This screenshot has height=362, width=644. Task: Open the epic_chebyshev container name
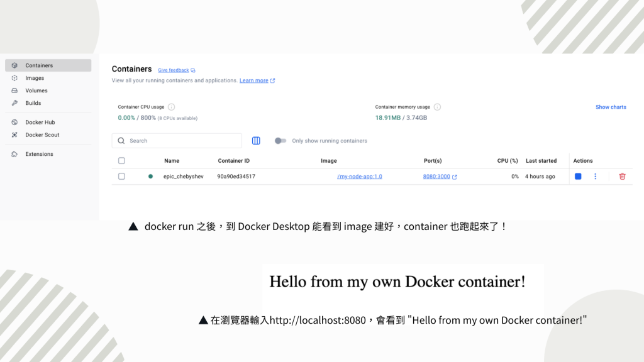coord(183,177)
